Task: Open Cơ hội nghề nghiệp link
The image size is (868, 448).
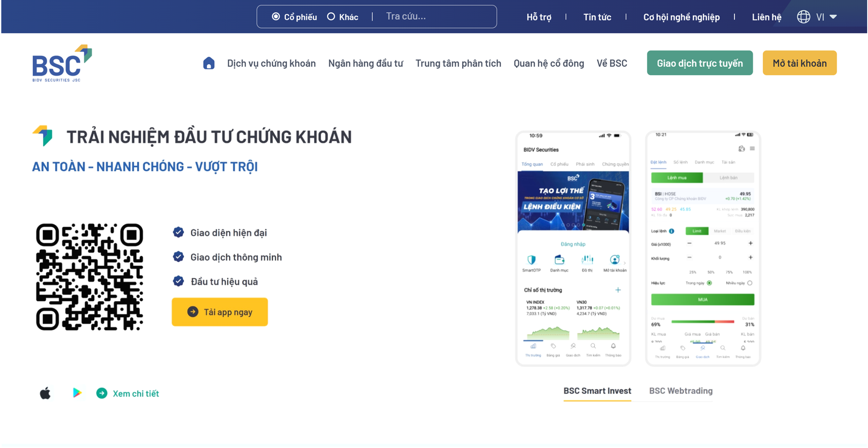Action: tap(681, 17)
